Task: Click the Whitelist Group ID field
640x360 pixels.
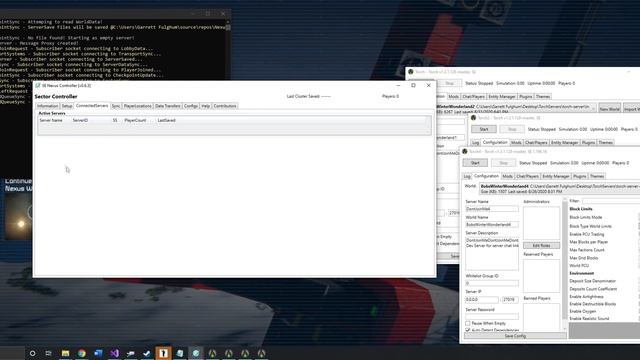Action: coord(492,283)
